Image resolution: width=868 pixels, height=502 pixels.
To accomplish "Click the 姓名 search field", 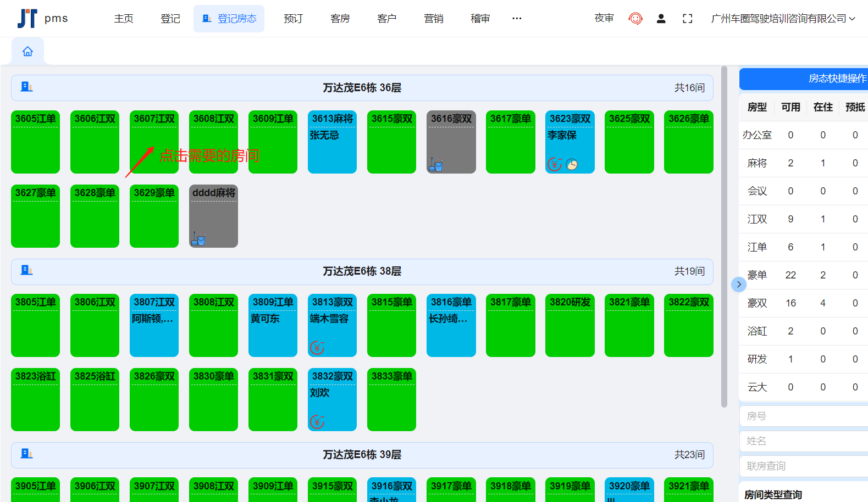I will (x=804, y=441).
